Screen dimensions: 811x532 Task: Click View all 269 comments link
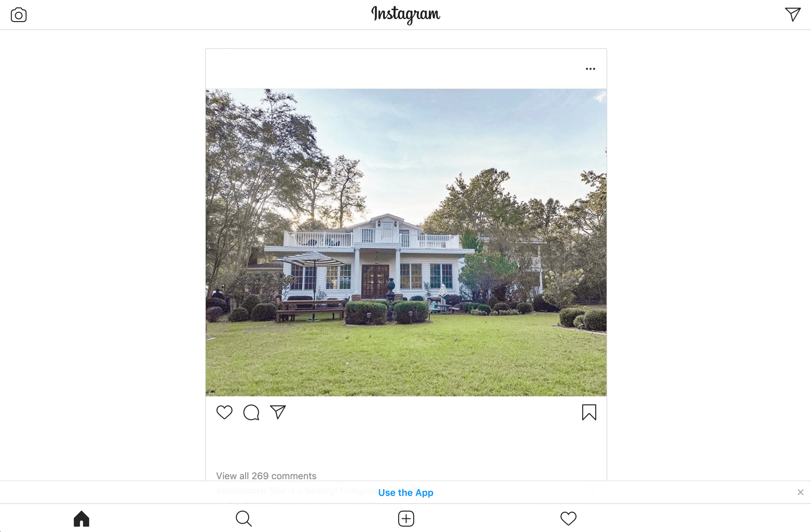point(266,476)
